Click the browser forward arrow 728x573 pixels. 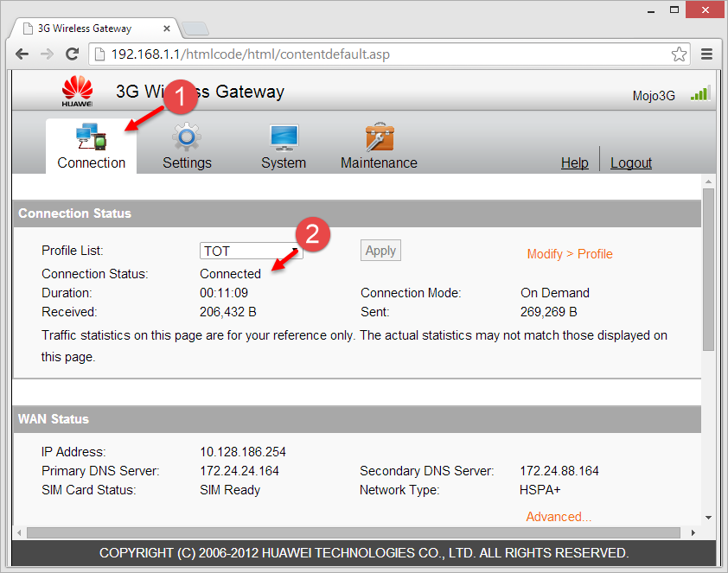coord(47,54)
